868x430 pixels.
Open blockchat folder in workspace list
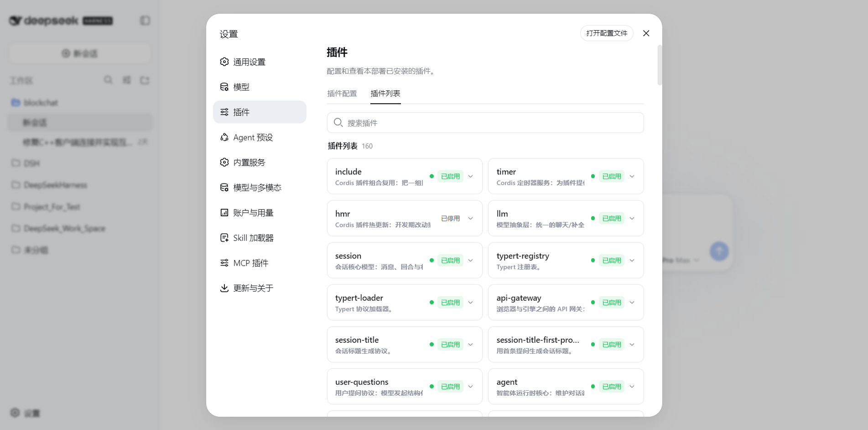[80, 103]
